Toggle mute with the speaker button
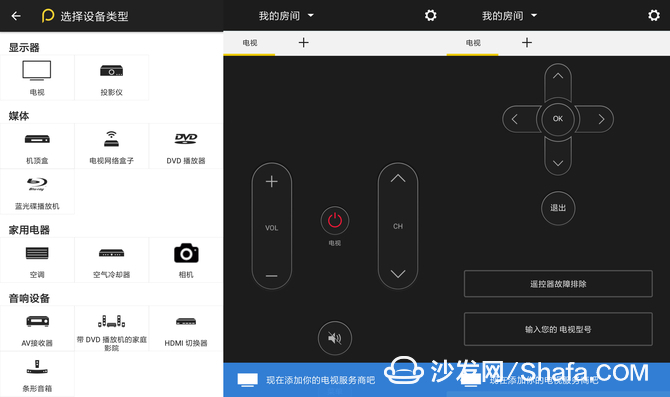670x397 pixels. click(x=335, y=338)
